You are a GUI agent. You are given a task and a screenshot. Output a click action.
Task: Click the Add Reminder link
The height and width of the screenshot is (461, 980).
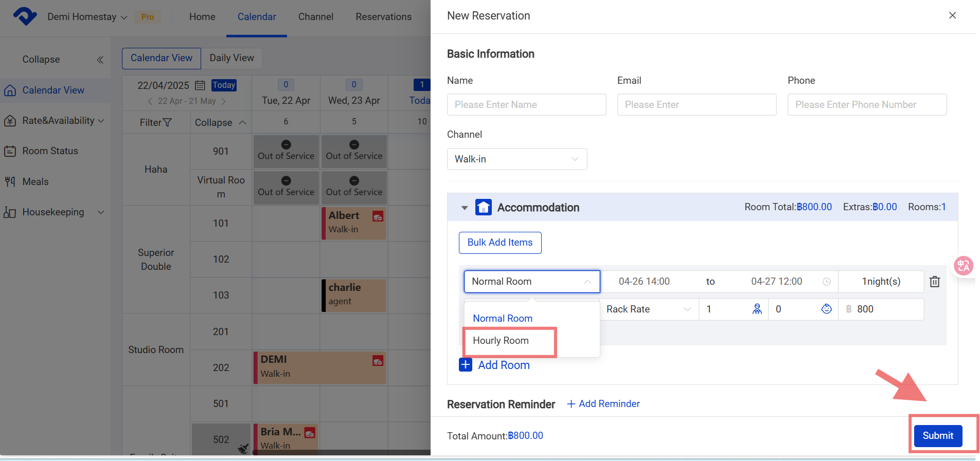click(603, 404)
